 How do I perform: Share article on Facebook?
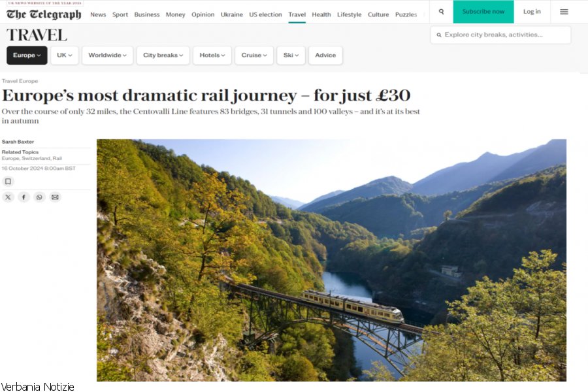coord(24,197)
